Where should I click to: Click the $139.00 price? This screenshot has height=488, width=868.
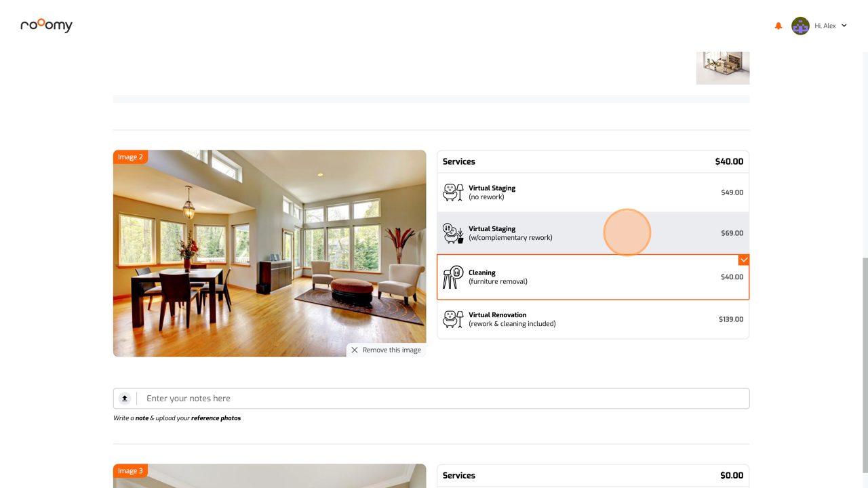tap(731, 319)
